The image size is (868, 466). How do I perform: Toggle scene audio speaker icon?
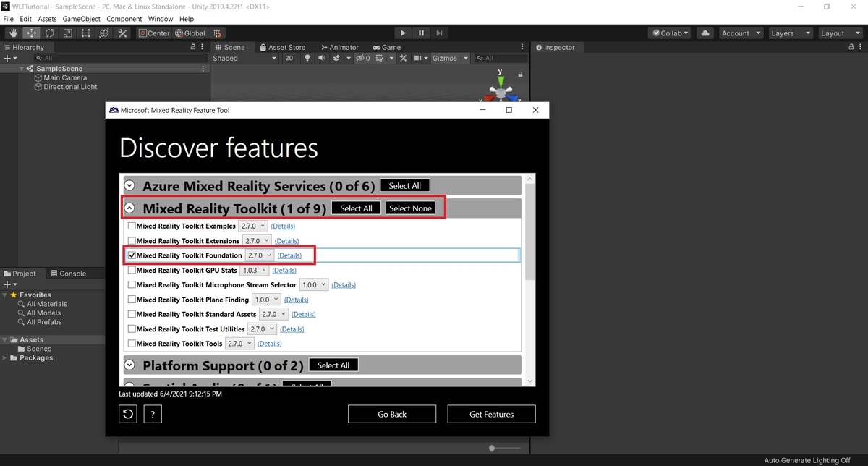point(323,58)
